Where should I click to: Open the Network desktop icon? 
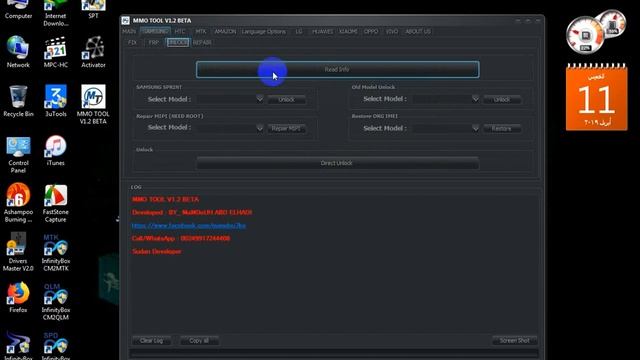(x=18, y=51)
